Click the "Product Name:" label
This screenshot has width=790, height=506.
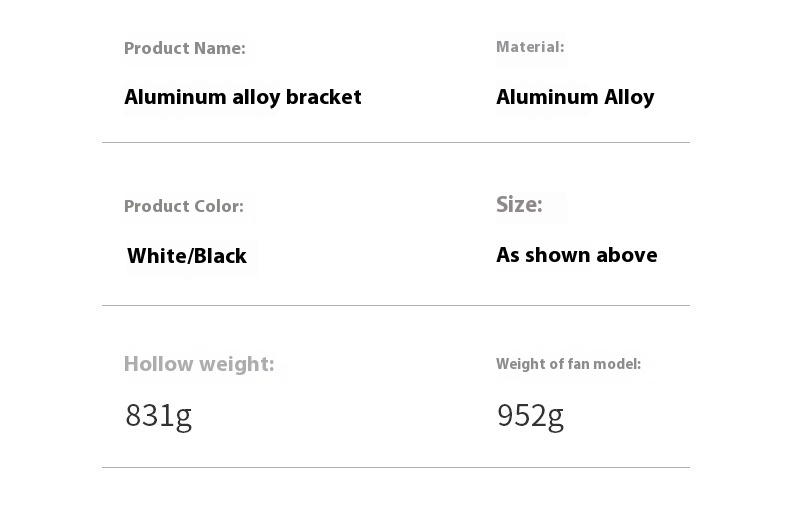coord(184,48)
